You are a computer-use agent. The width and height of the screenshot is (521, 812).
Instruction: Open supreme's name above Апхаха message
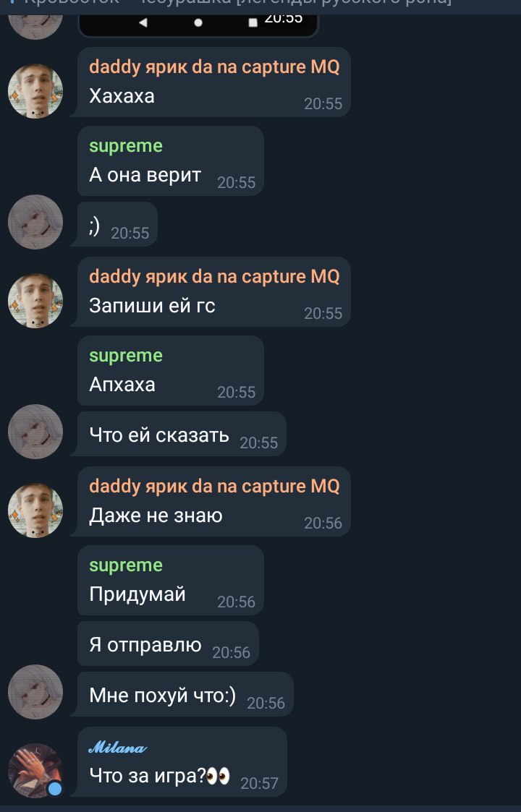(126, 356)
